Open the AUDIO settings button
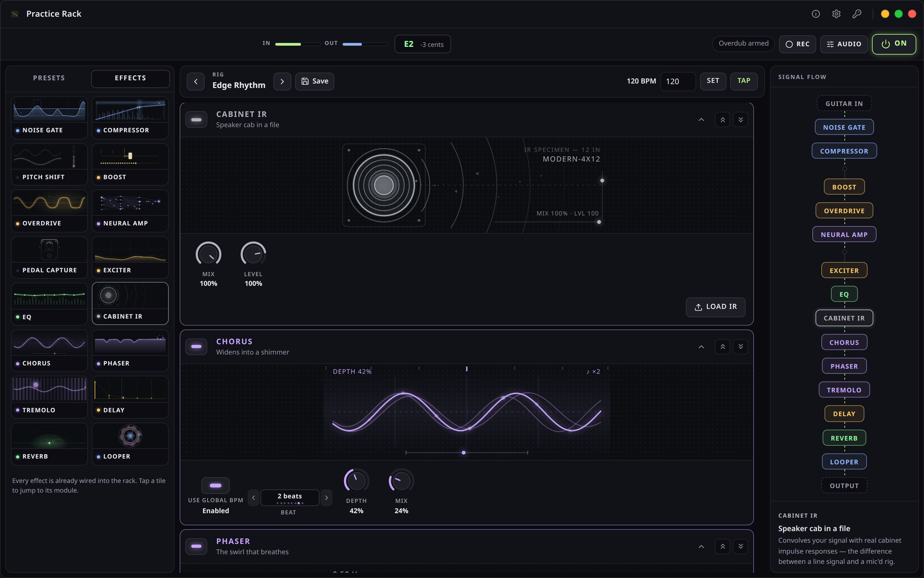924x578 pixels. 844,44
